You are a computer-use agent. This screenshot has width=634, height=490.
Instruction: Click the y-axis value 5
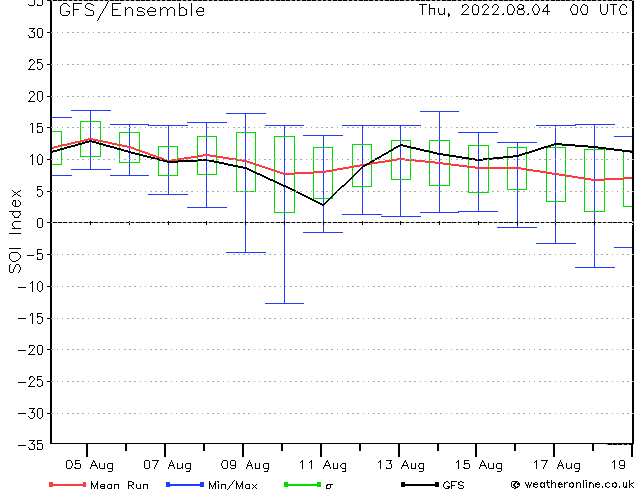click(x=40, y=192)
